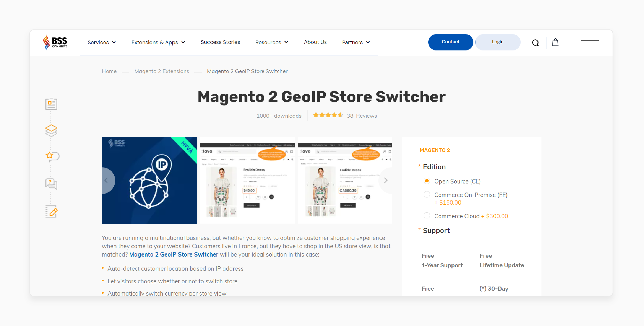Select Commerce Cloud edition option
Viewport: 644px width, 326px height.
(427, 215)
